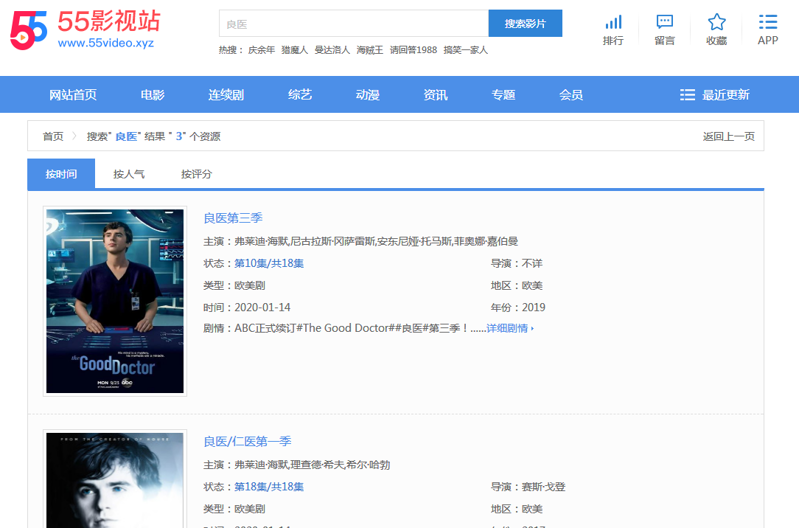Click into the search input field
The height and width of the screenshot is (528, 799).
[354, 23]
